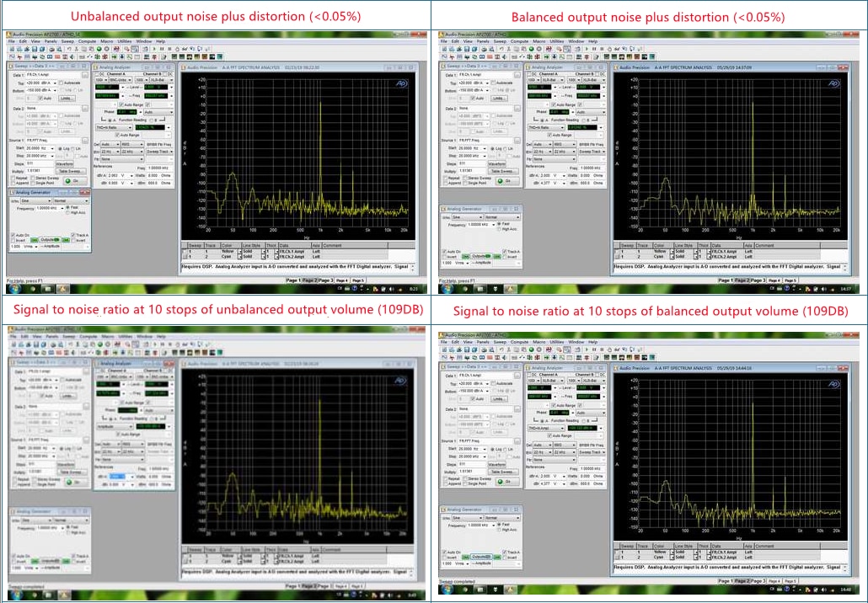Image resolution: width=868 pixels, height=603 pixels.
Task: Click the pause icon in the top-right screenshot's toolbar
Action: (x=594, y=49)
